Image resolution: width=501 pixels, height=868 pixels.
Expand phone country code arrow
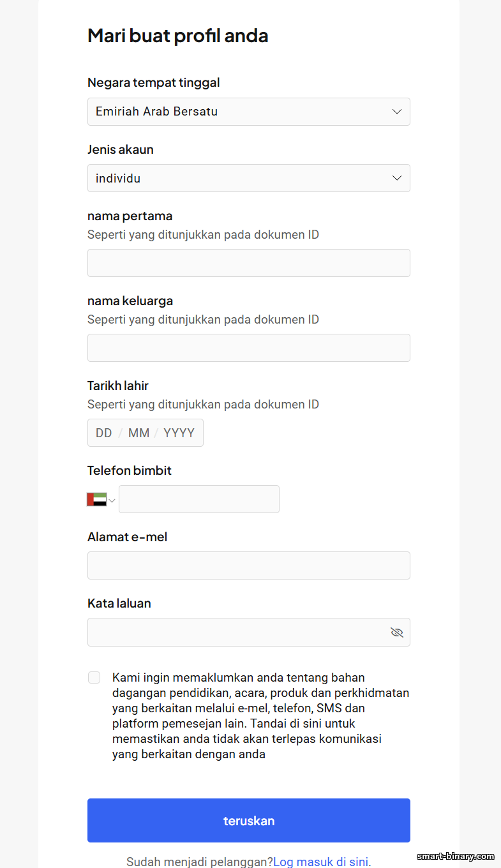coord(112,500)
